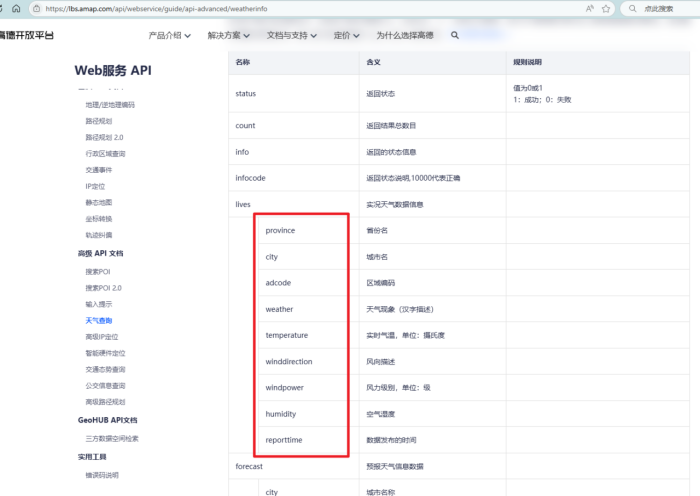Open 三方数据空间检索 sidebar item

click(x=112, y=438)
